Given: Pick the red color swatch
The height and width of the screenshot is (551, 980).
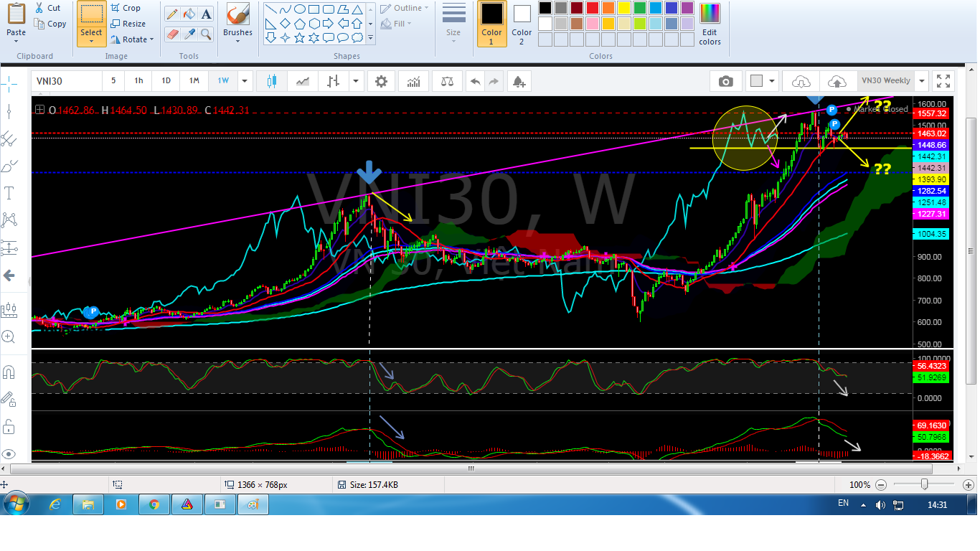Looking at the screenshot, I should pos(593,8).
